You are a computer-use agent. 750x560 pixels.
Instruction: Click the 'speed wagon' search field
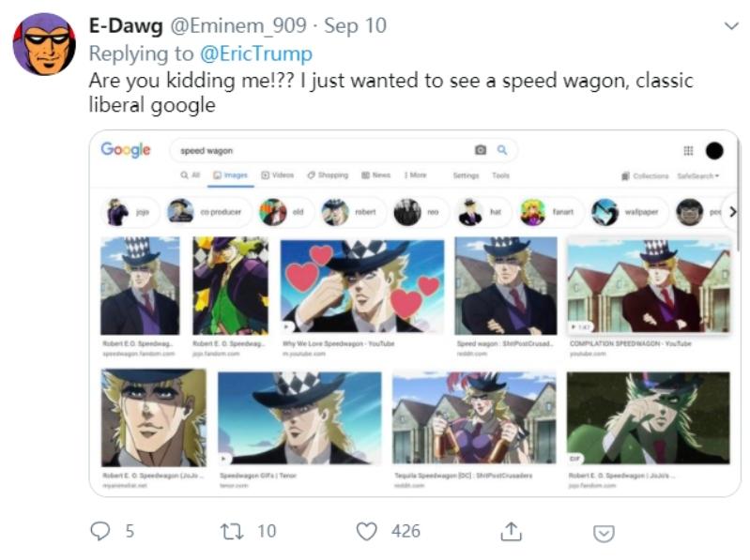(319, 150)
